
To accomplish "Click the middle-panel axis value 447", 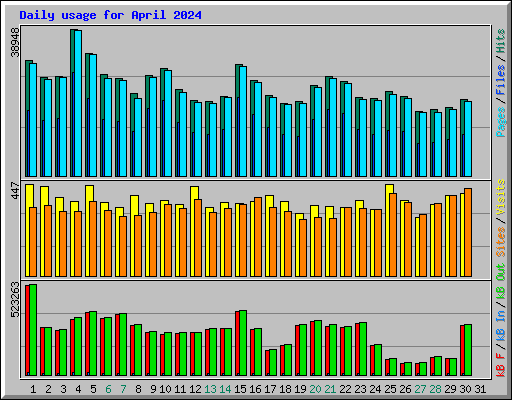I will coord(15,191).
